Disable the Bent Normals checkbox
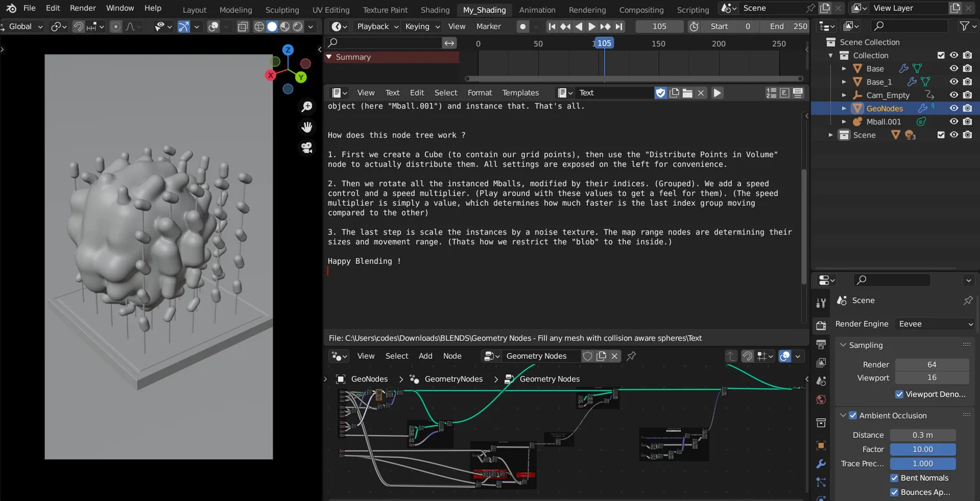980x501 pixels. [x=894, y=478]
